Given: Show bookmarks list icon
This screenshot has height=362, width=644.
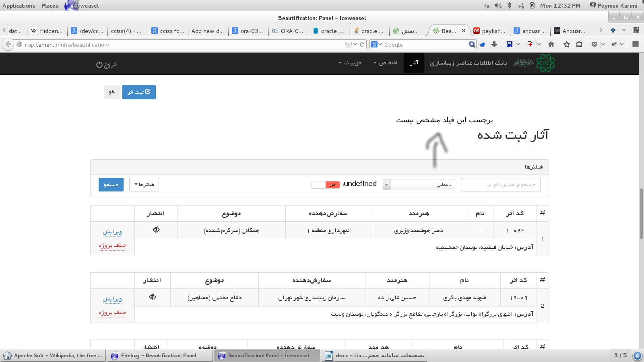Looking at the screenshot, I should click(x=579, y=45).
